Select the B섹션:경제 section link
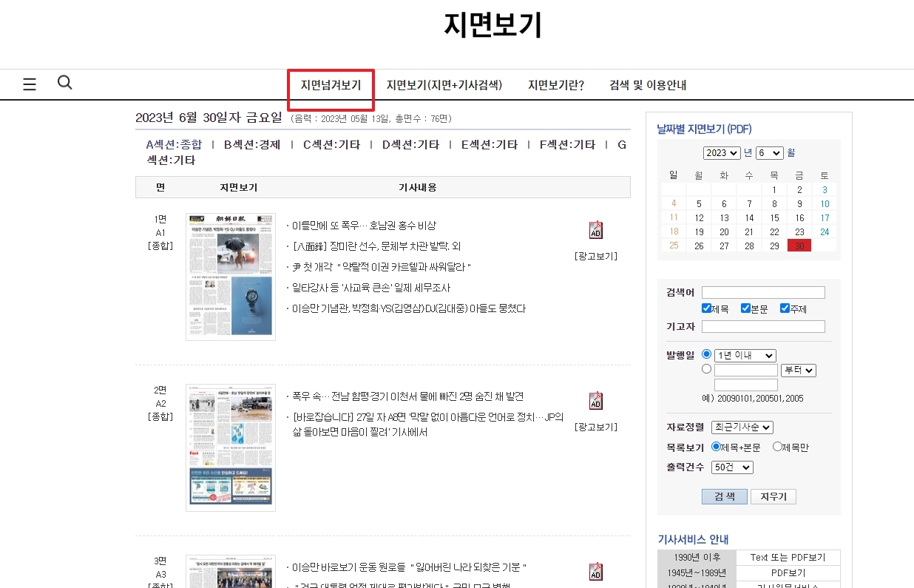This screenshot has width=914, height=588. pos(253,144)
